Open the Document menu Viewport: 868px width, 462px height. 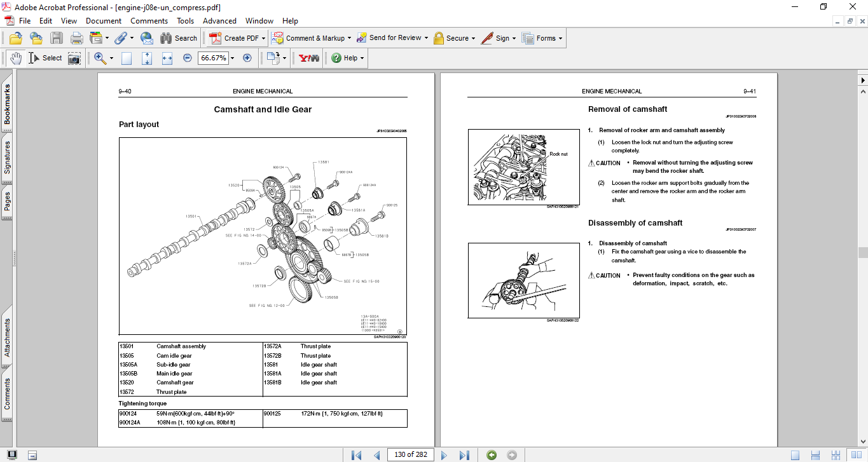[x=103, y=21]
